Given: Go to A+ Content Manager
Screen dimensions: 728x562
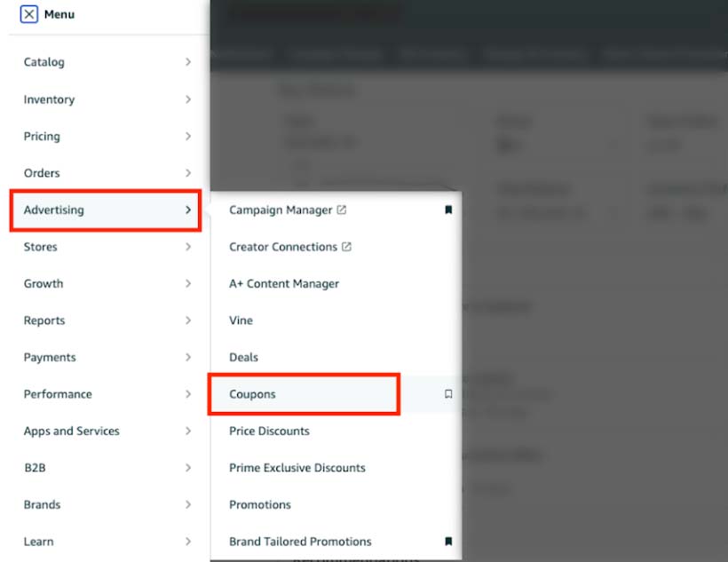Looking at the screenshot, I should 284,284.
